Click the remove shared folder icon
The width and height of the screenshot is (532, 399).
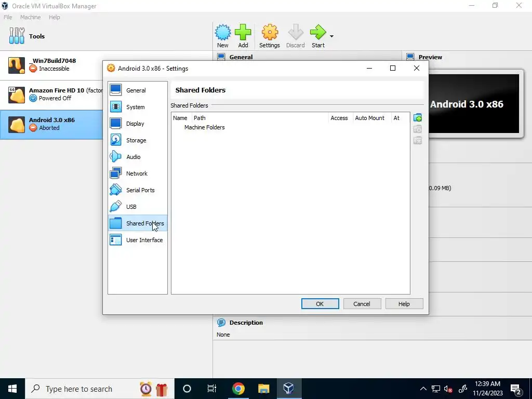[x=418, y=140]
